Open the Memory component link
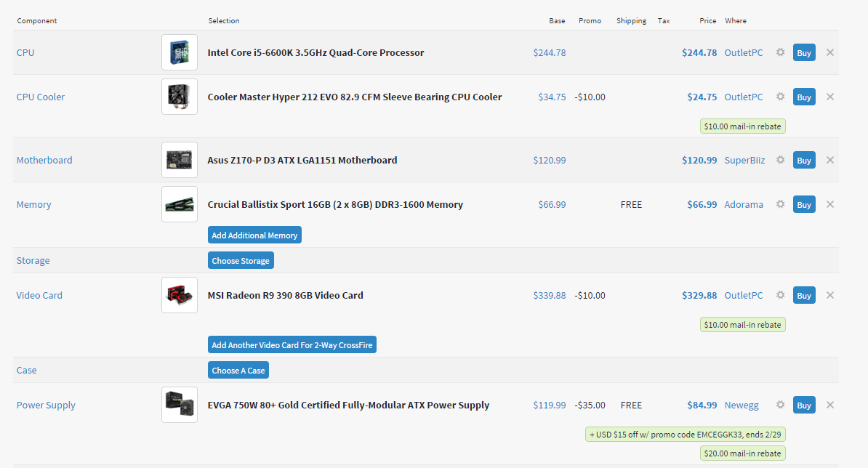Viewport: 868px width, 468px height. coord(33,204)
